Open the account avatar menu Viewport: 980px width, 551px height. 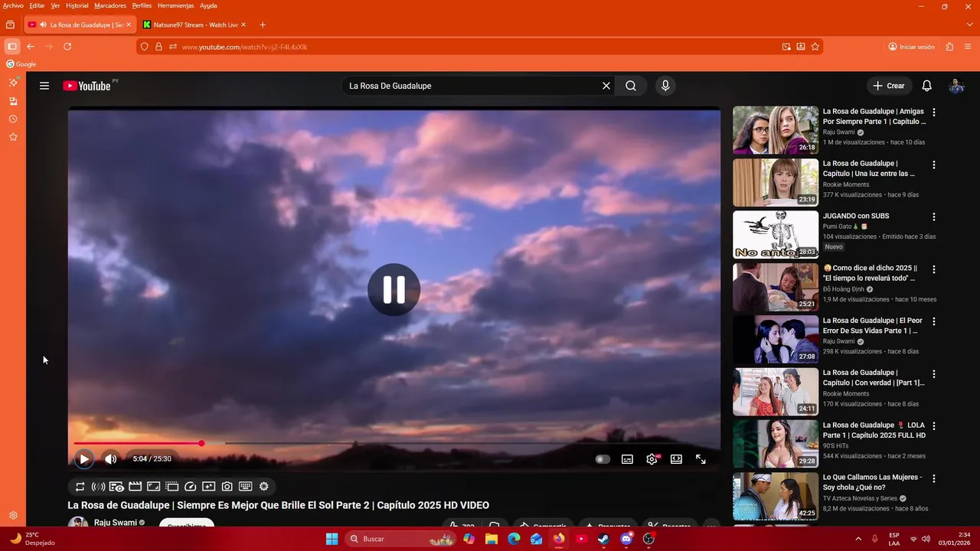pyautogui.click(x=956, y=86)
